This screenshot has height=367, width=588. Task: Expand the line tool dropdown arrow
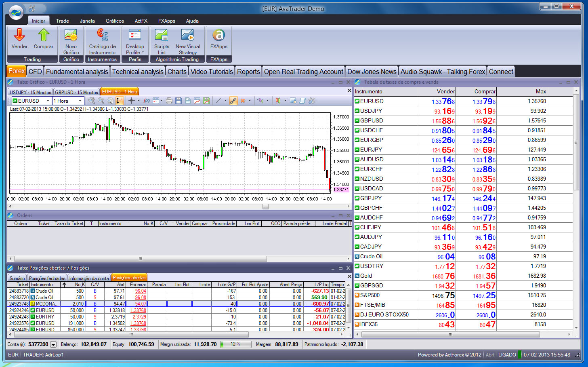pos(225,101)
